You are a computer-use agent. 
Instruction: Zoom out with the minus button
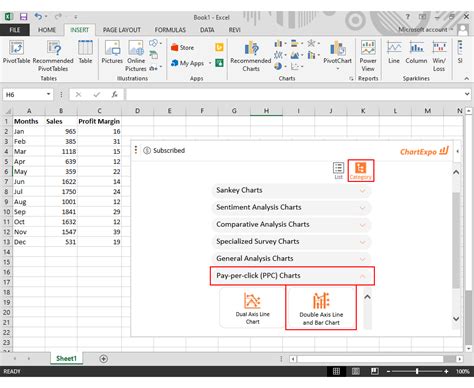(x=388, y=371)
